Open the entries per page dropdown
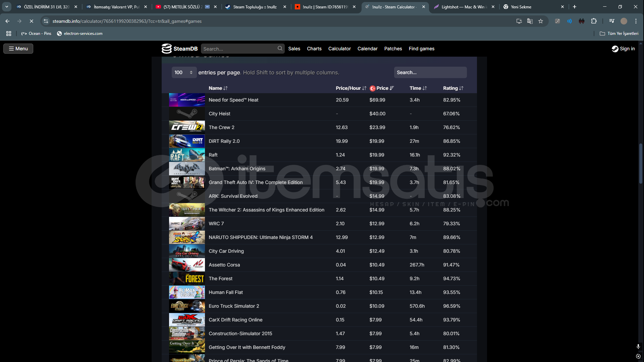 [184, 72]
